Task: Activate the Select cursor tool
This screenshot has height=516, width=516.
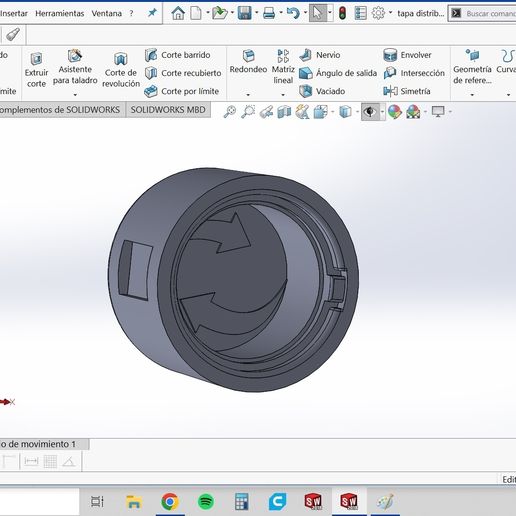Action: click(318, 13)
